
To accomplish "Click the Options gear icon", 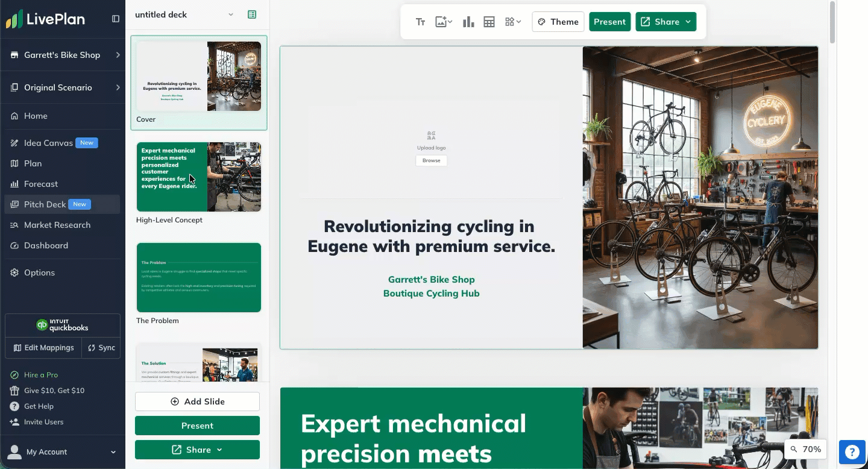I will pyautogui.click(x=14, y=272).
